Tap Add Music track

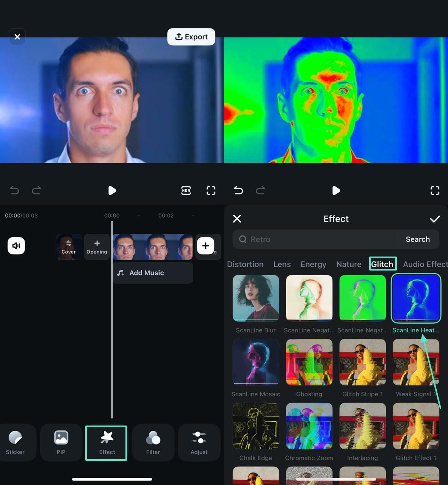153,273
